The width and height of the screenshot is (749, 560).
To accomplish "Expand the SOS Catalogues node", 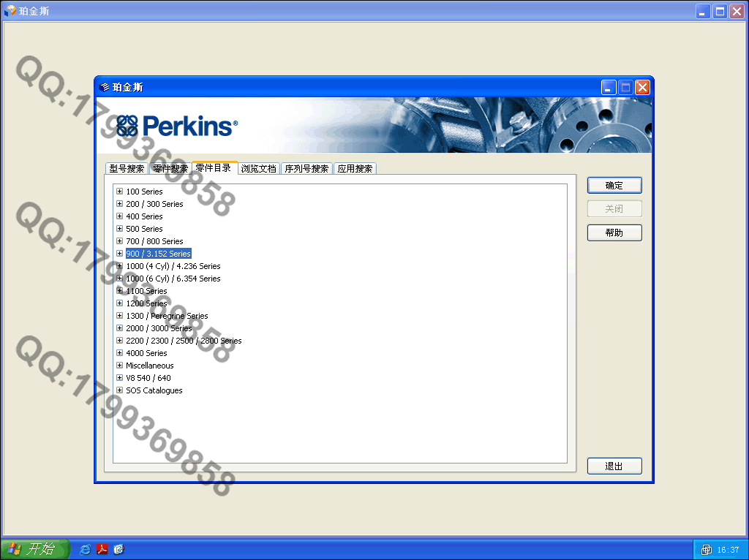I will 119,390.
